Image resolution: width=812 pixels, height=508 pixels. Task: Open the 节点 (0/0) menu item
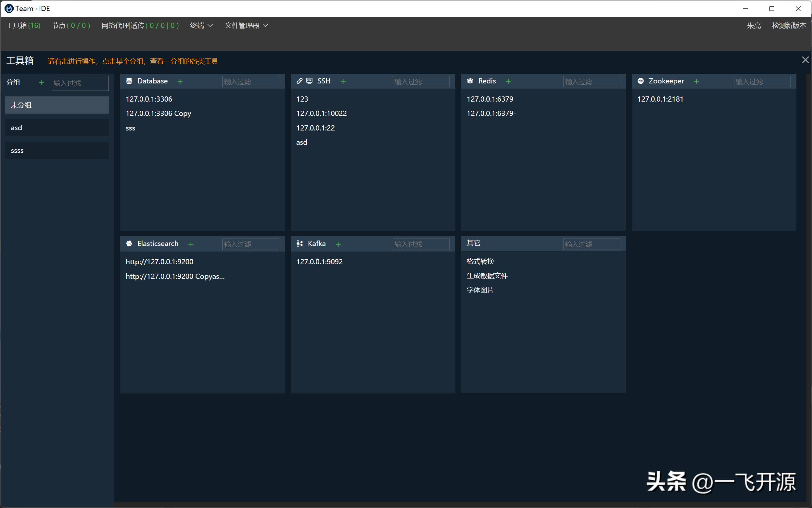pos(71,26)
